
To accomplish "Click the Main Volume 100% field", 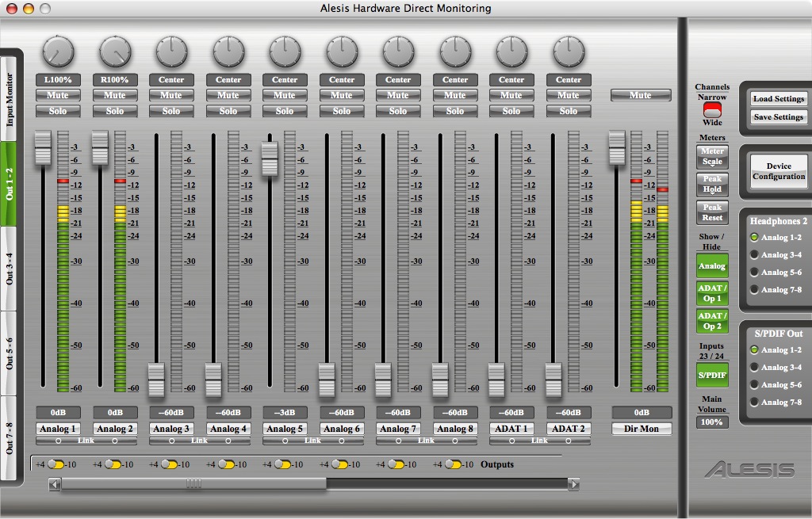I will click(712, 422).
